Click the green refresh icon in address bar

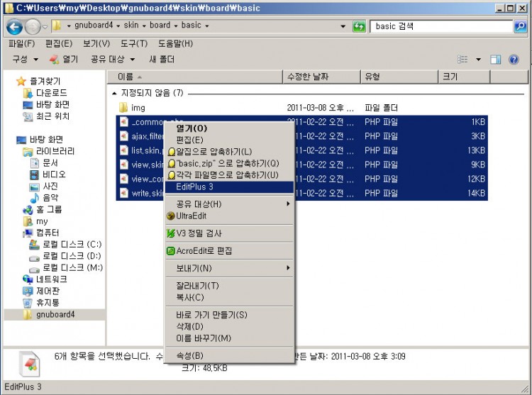[x=359, y=26]
